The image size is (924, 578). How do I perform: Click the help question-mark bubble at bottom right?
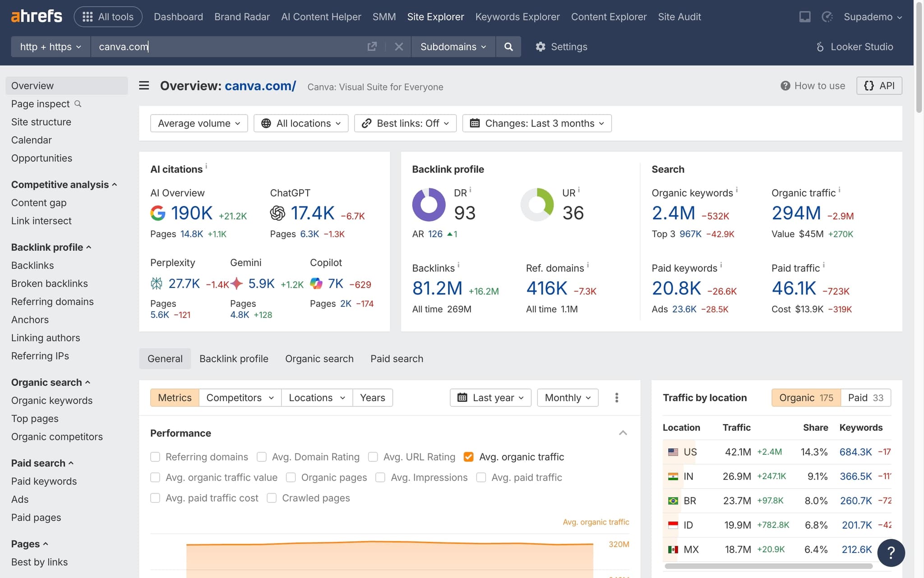tap(891, 552)
